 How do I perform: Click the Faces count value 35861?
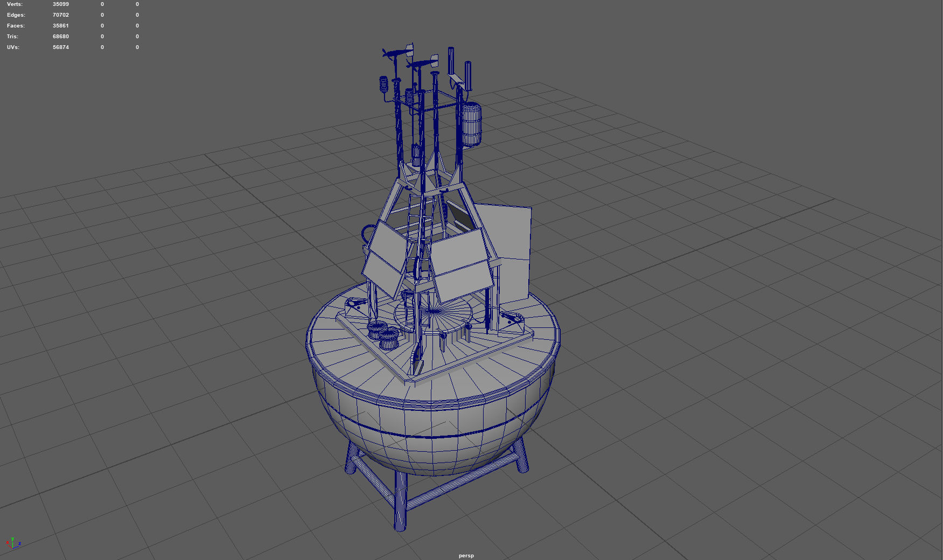coord(61,26)
